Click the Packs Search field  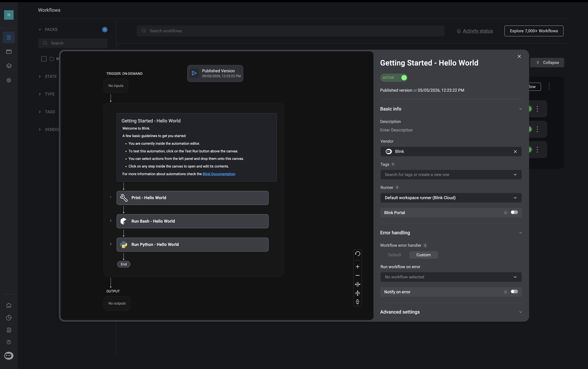(x=73, y=43)
